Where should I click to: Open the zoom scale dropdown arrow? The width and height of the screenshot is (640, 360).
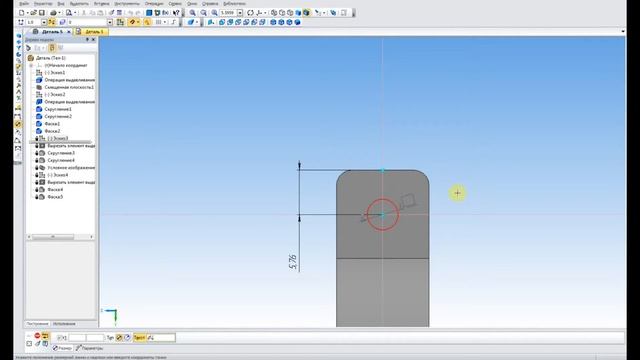coord(240,13)
